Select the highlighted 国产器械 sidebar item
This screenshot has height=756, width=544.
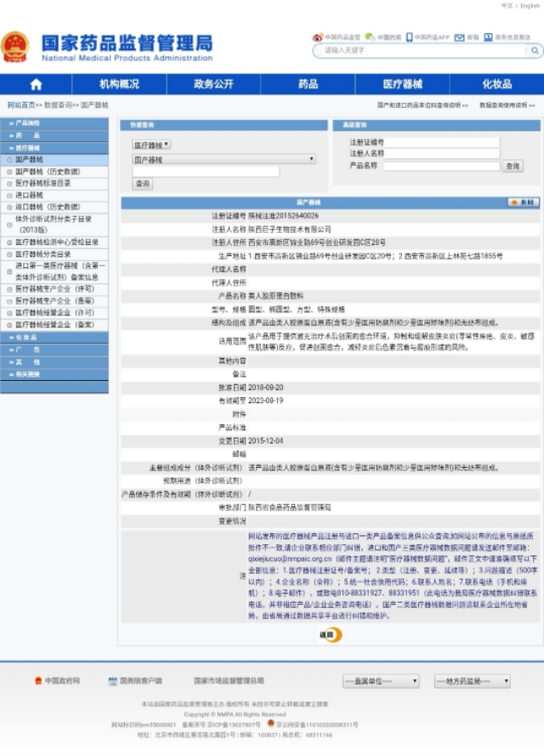(54, 160)
